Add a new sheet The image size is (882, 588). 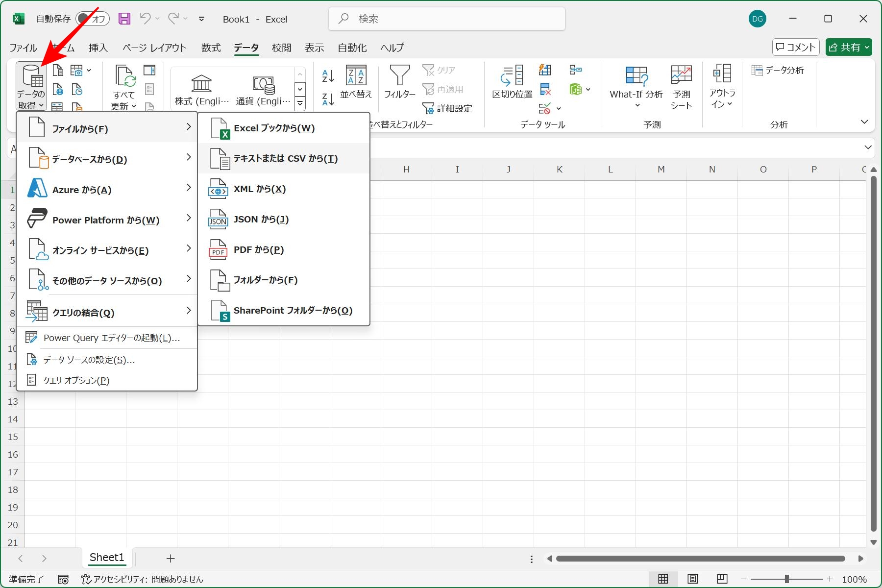click(171, 558)
